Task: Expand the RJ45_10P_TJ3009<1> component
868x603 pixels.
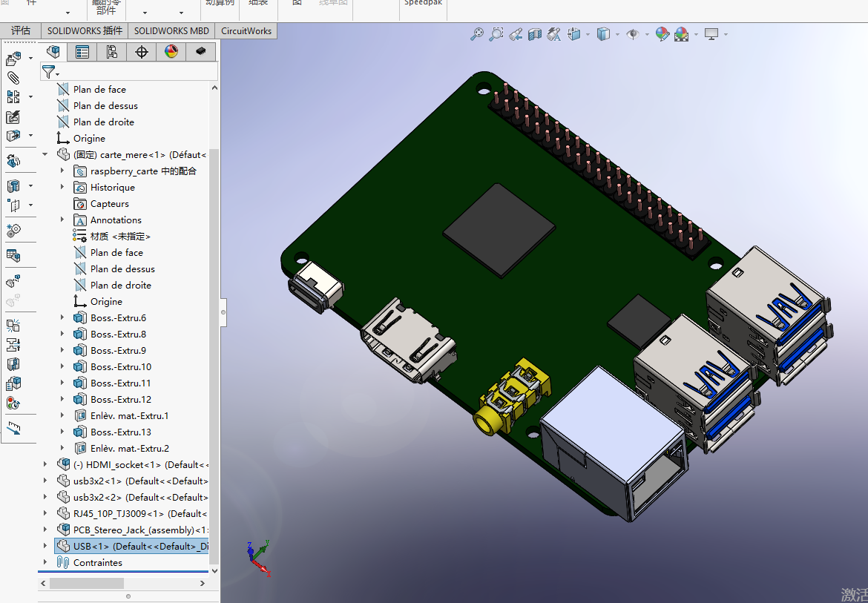Action: tap(45, 514)
